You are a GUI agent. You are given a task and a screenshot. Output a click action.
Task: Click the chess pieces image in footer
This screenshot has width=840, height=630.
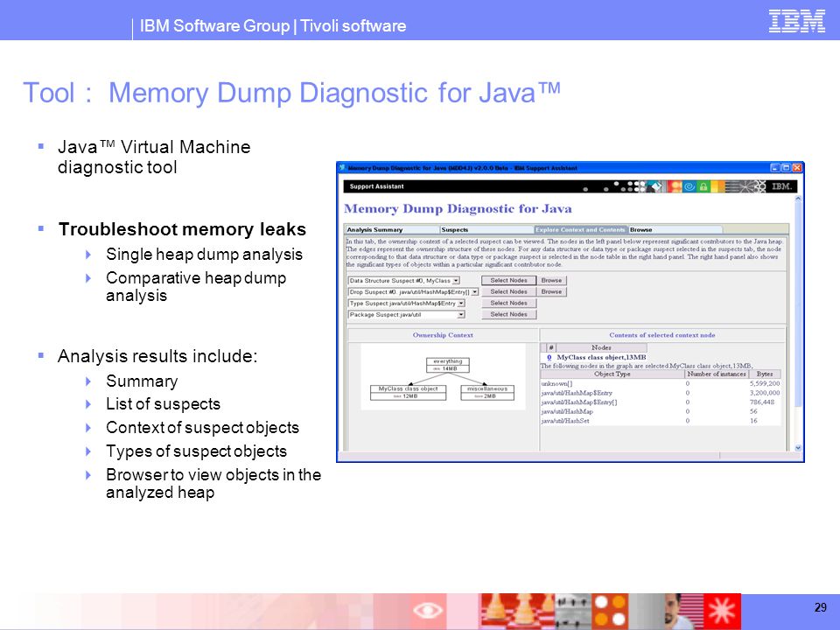(x=517, y=612)
